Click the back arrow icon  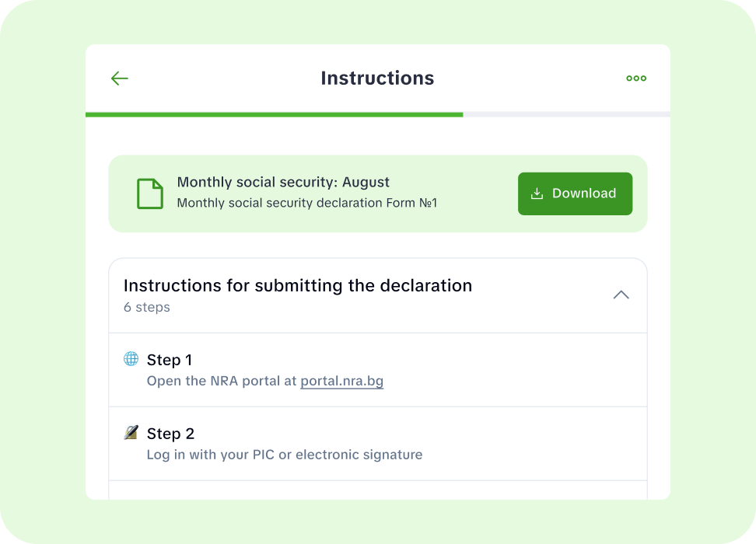click(x=118, y=78)
